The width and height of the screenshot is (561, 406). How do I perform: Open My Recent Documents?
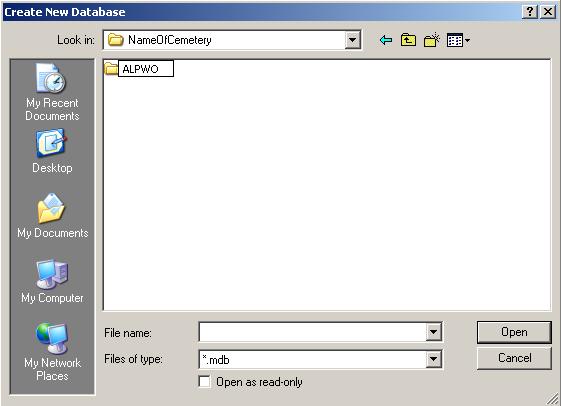52,92
